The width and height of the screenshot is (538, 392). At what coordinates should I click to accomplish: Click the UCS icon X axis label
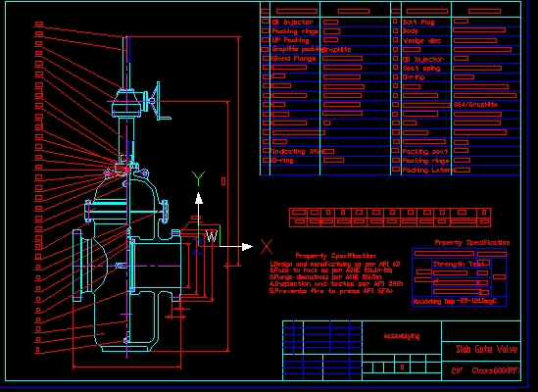[x=267, y=246]
